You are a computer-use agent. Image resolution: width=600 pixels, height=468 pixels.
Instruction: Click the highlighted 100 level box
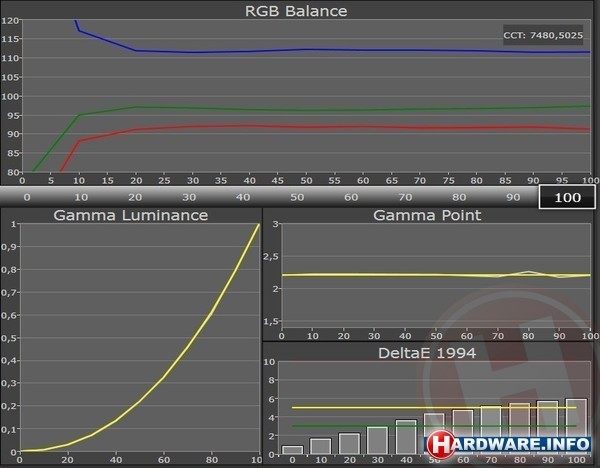click(x=567, y=197)
